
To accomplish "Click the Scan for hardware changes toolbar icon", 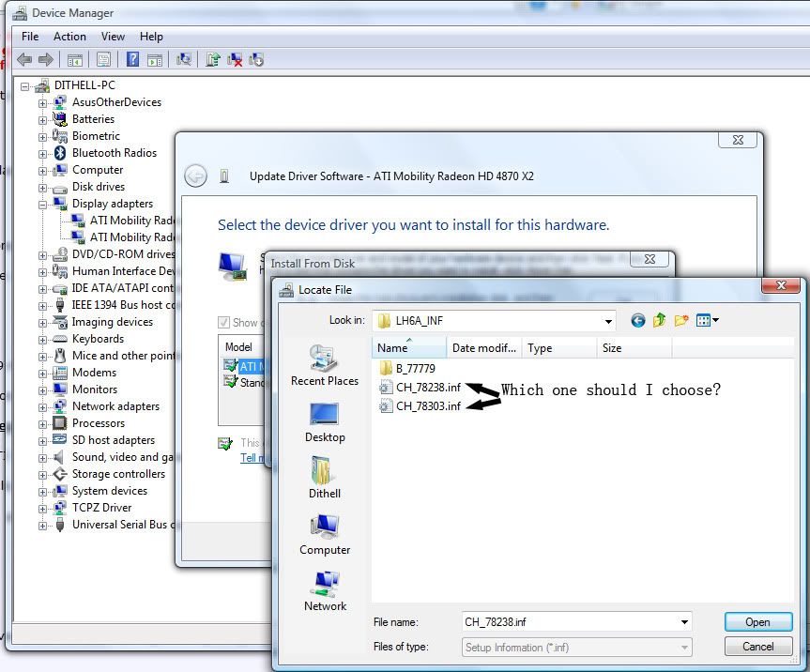I will pos(183,60).
